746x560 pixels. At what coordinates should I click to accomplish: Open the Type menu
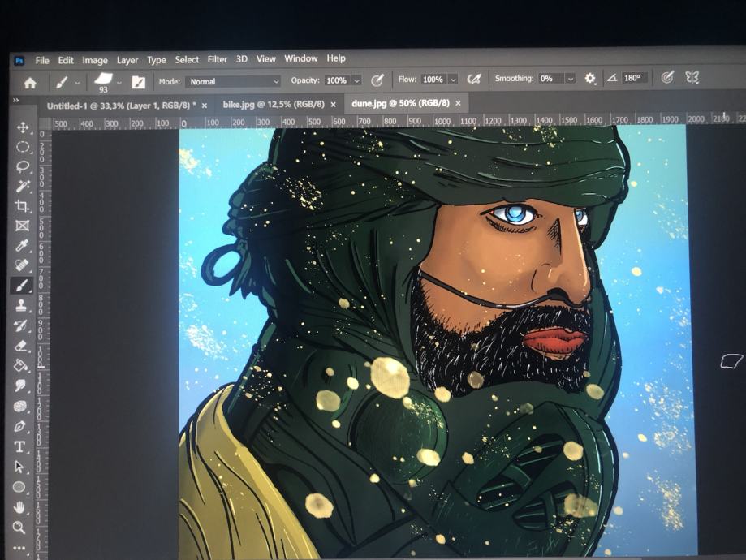point(156,60)
